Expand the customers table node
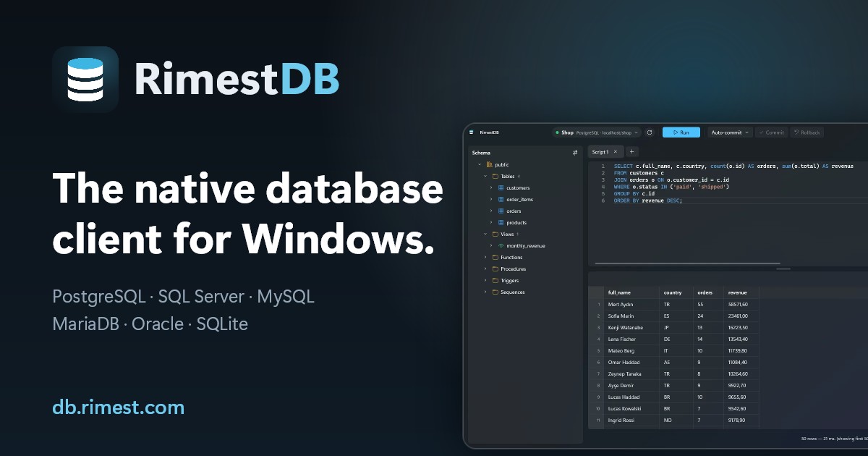The width and height of the screenshot is (868, 456). pos(491,187)
